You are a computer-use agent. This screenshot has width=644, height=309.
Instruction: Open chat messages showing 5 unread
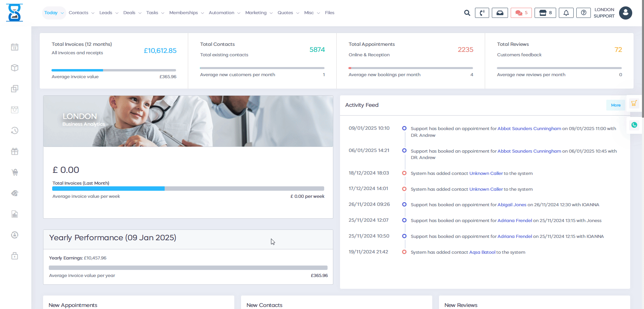521,13
